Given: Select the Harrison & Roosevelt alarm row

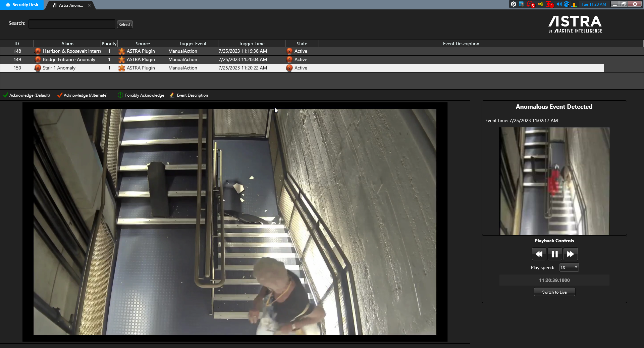Looking at the screenshot, I should coord(71,51).
